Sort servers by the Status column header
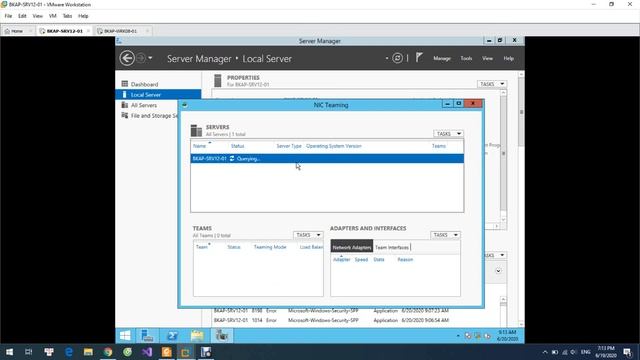 click(x=237, y=146)
